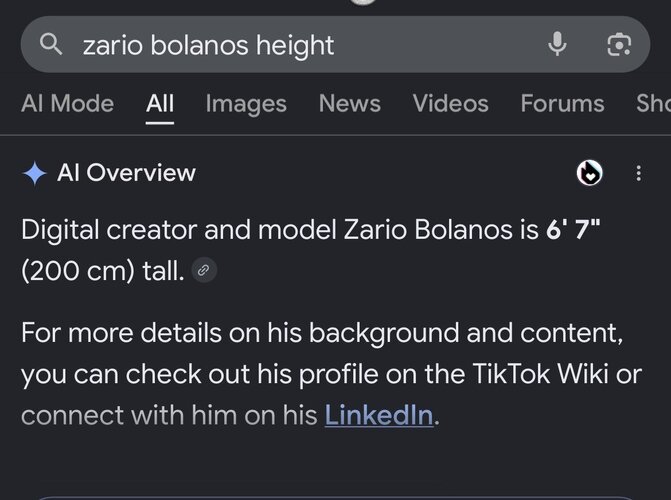This screenshot has width=671, height=500.
Task: Click the magnifying glass search icon
Action: click(x=51, y=44)
